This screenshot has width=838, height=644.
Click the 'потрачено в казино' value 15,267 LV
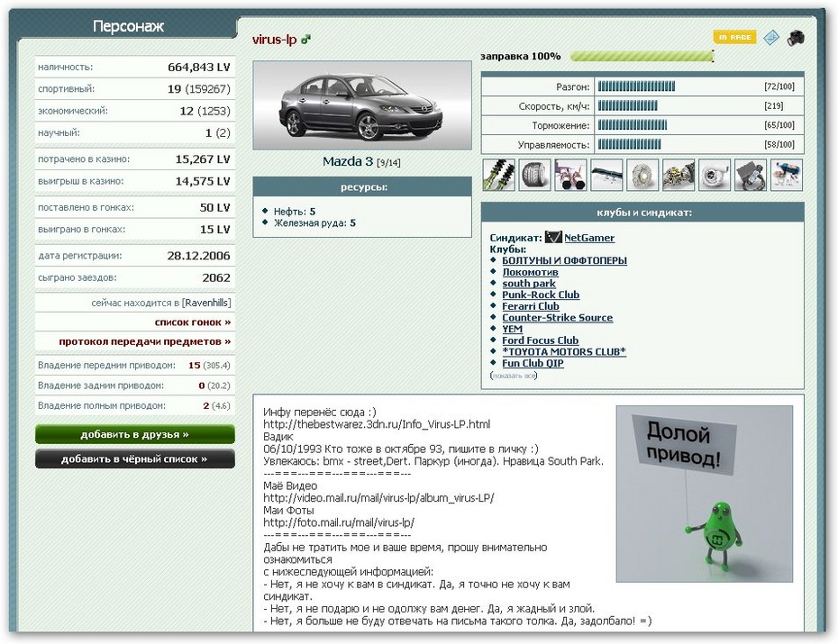coord(203,159)
